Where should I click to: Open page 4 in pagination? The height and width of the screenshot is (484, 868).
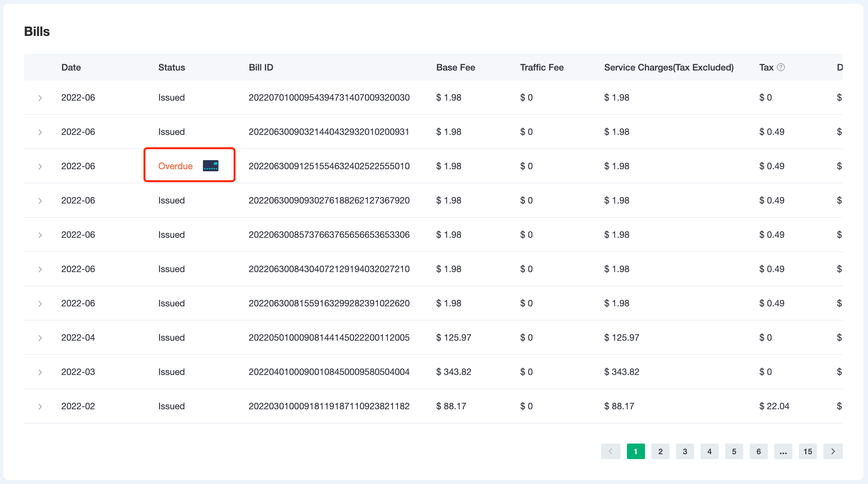[x=709, y=451]
